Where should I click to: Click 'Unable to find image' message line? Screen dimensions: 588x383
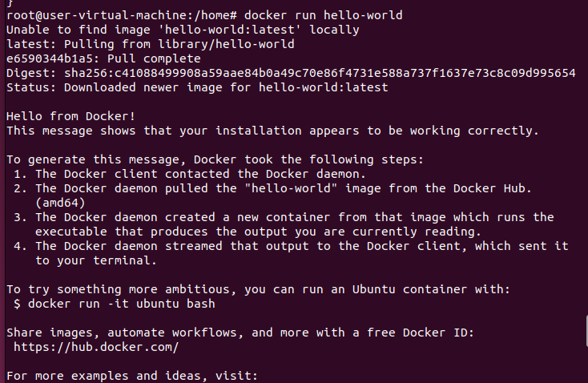(x=183, y=30)
